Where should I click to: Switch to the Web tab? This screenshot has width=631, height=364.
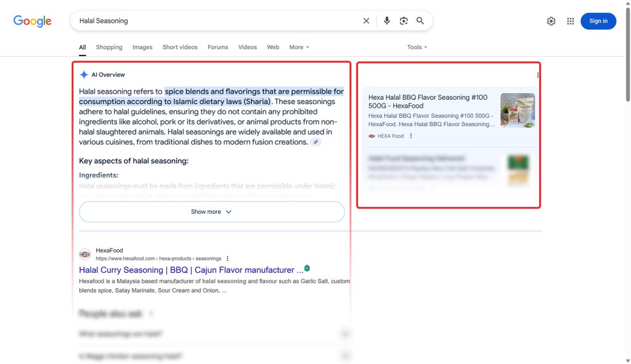pyautogui.click(x=273, y=47)
